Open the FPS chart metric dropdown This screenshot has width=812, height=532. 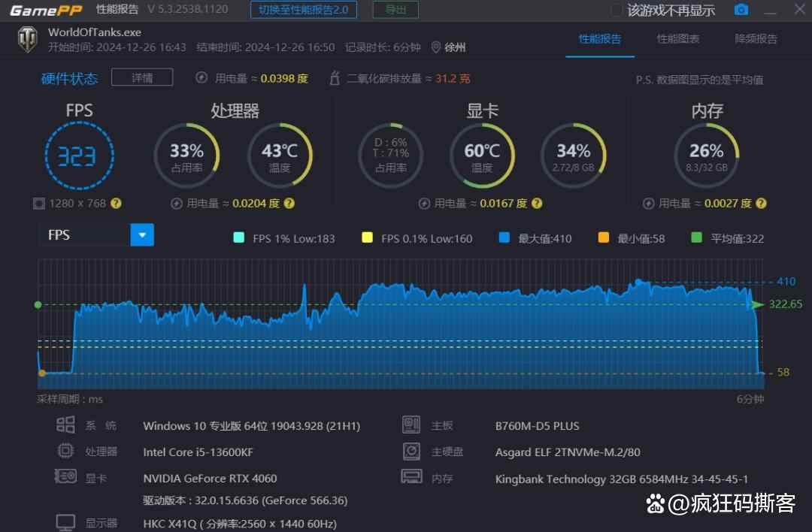point(142,235)
